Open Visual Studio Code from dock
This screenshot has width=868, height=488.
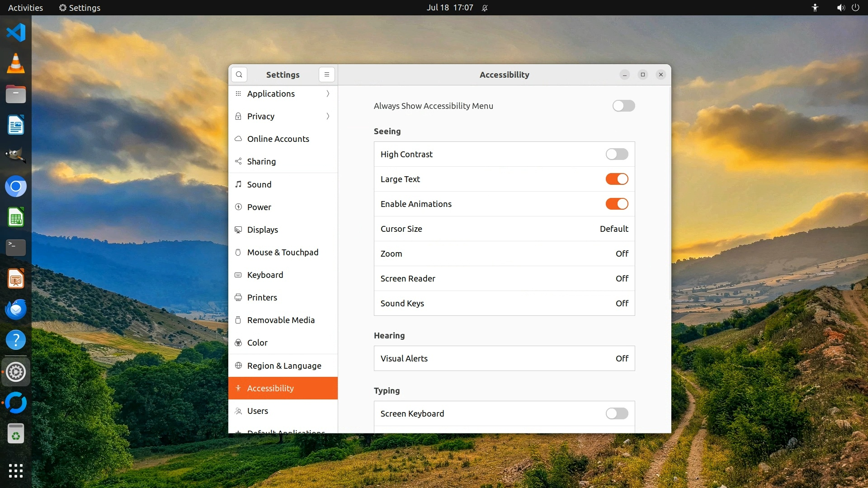point(16,33)
